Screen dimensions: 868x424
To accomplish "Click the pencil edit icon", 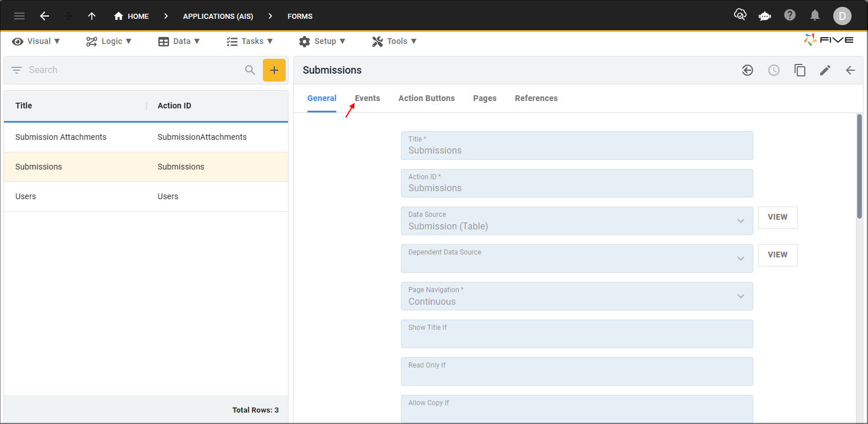I will click(825, 70).
